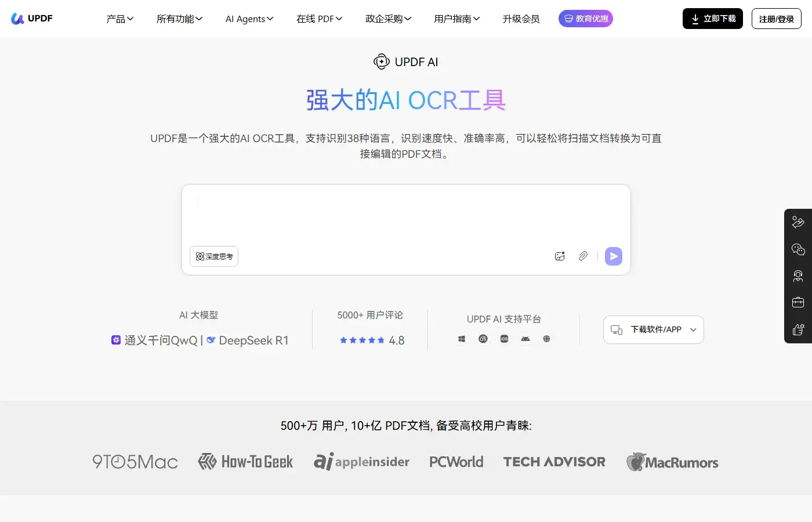Select the Windows platform icon

462,339
